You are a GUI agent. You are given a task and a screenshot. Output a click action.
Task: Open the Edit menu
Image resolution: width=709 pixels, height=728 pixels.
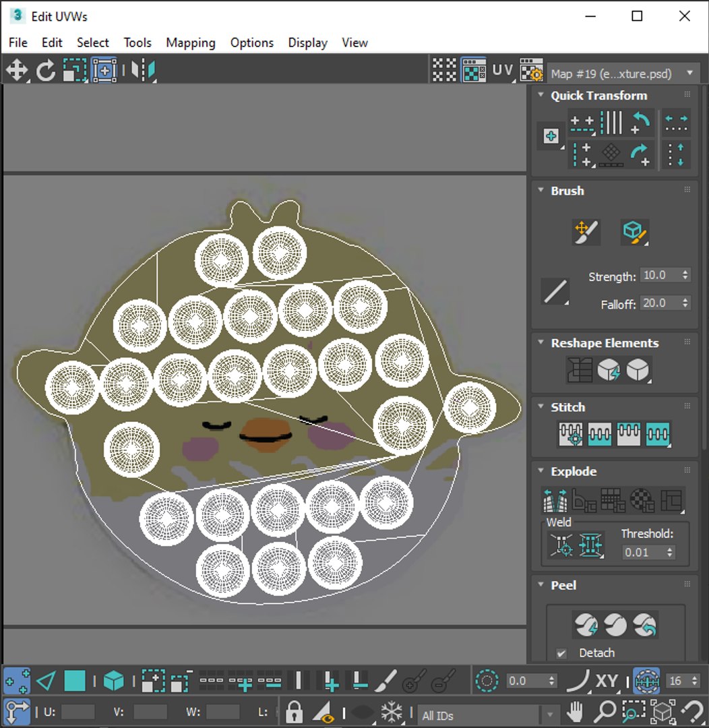[51, 42]
